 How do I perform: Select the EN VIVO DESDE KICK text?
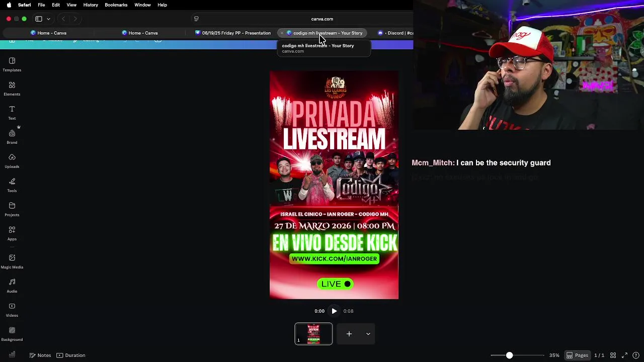[x=335, y=244]
